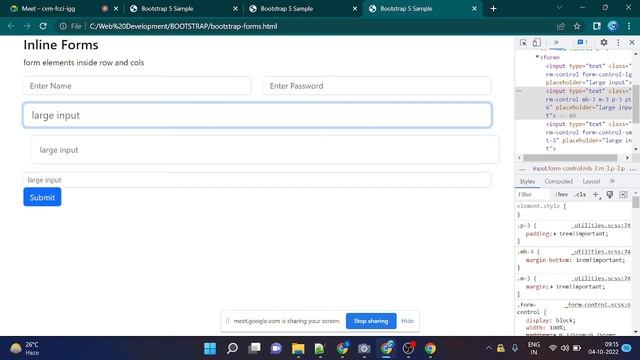Click the small large-input field above Submit
This screenshot has height=360, width=640.
click(x=257, y=180)
